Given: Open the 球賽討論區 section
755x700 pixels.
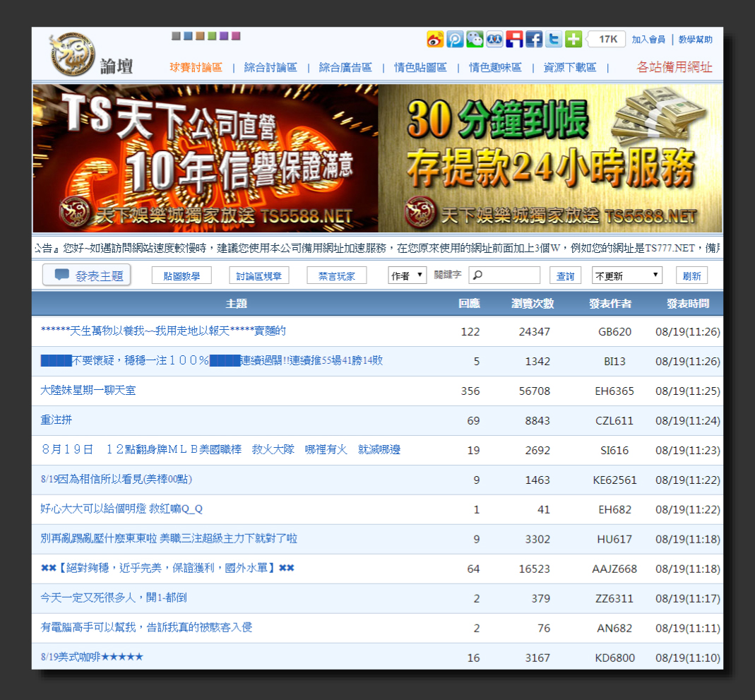Looking at the screenshot, I should 196,67.
